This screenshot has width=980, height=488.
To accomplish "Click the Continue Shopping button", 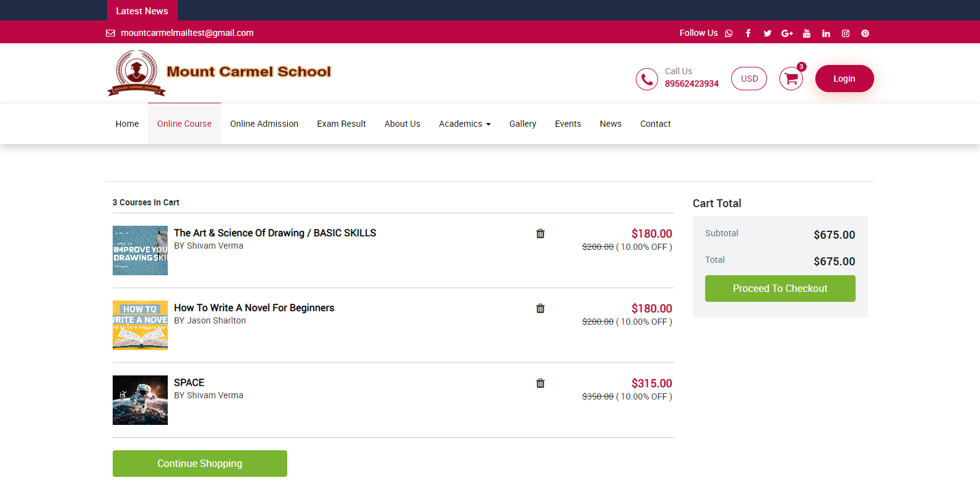I will (199, 463).
